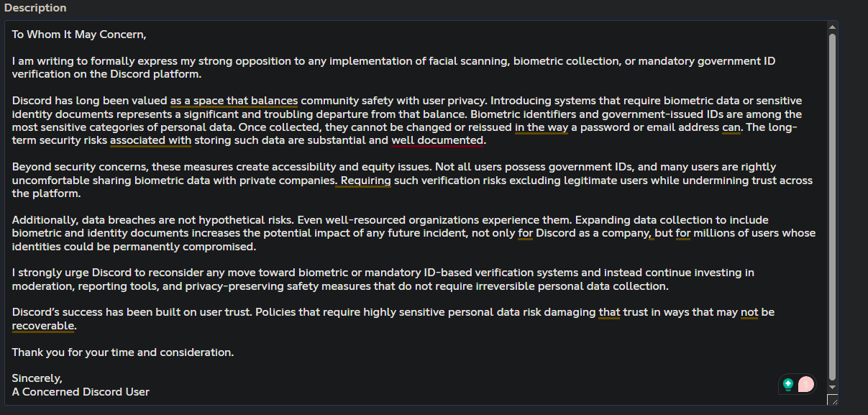Screen dimensions: 868x415
Task: Click underlined "as a space that balances"
Action: 234,101
